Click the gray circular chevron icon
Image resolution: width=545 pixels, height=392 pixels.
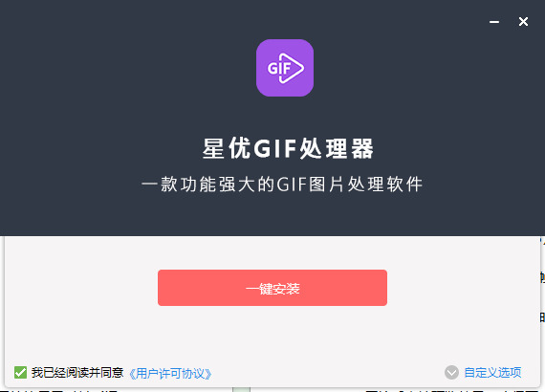451,373
